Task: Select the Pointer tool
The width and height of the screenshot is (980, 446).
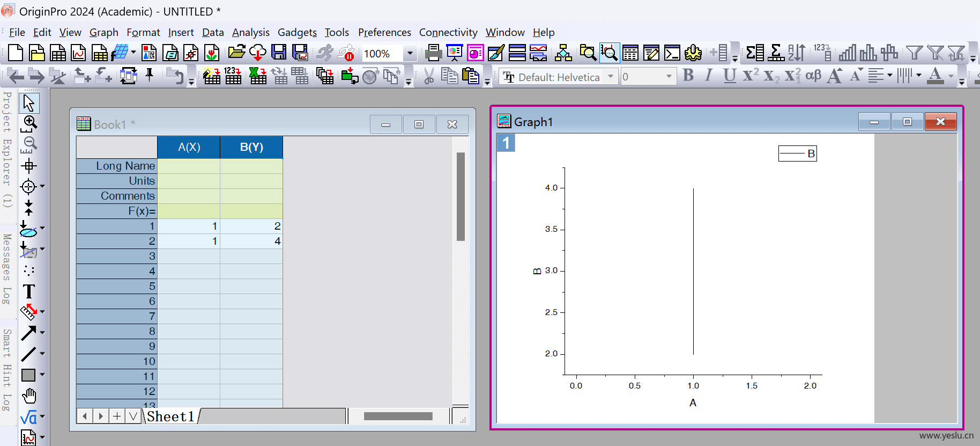Action: [x=29, y=103]
